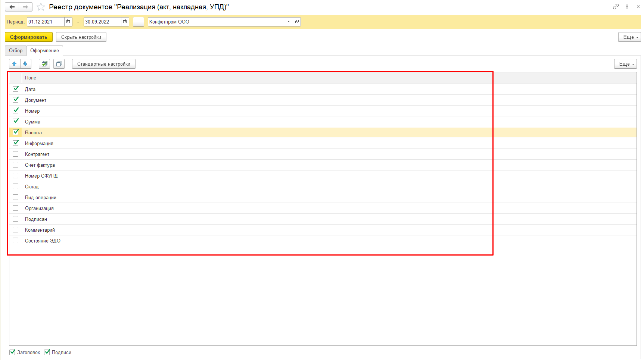Image resolution: width=644 pixels, height=360 pixels.
Task: Open the three-dot window menu
Action: click(x=627, y=7)
